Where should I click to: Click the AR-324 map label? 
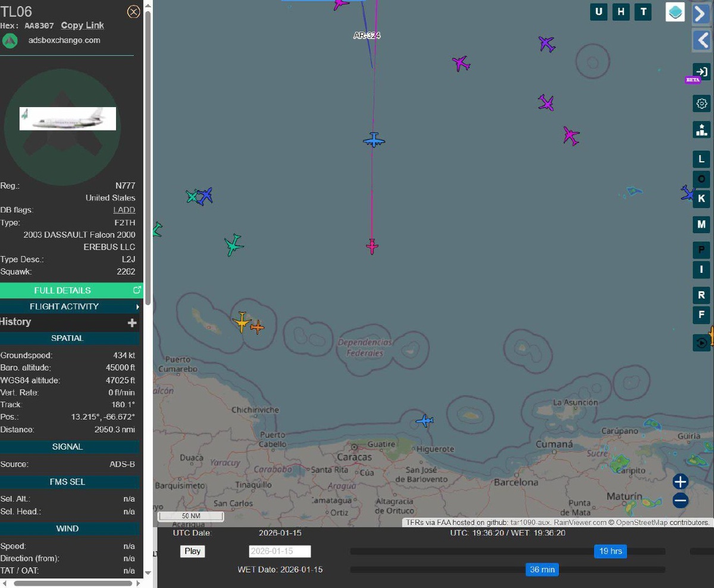(x=367, y=36)
